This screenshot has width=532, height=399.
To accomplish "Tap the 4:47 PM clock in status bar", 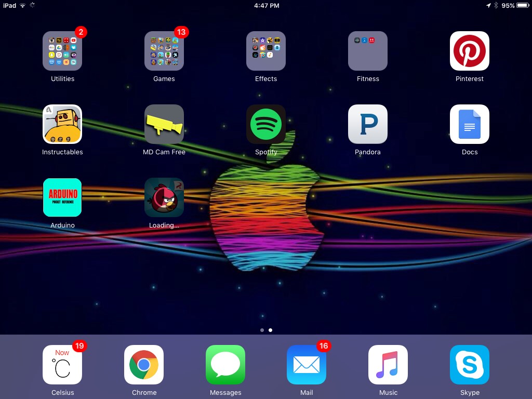I will coord(267,5).
